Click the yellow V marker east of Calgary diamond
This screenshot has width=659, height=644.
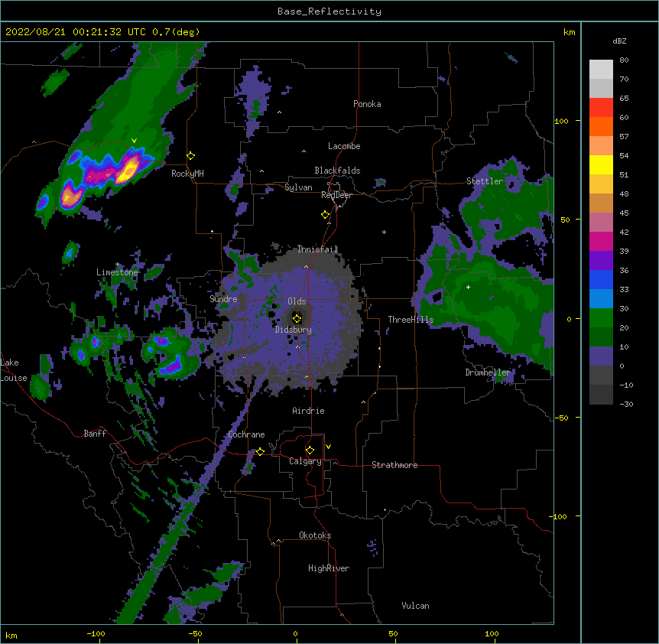(328, 447)
